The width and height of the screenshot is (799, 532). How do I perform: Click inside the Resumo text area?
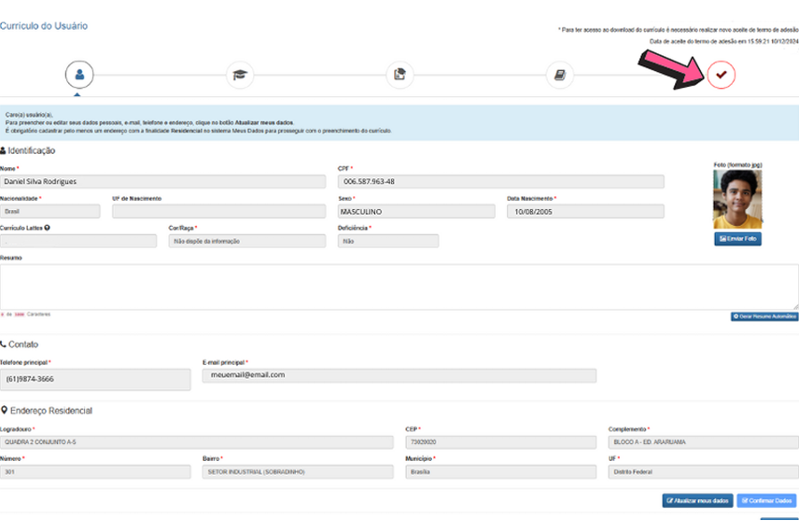coord(399,286)
